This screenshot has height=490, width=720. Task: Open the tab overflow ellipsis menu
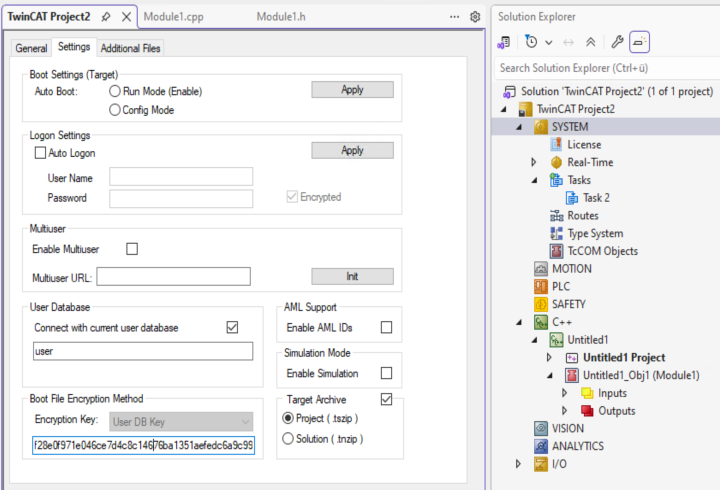click(x=454, y=17)
